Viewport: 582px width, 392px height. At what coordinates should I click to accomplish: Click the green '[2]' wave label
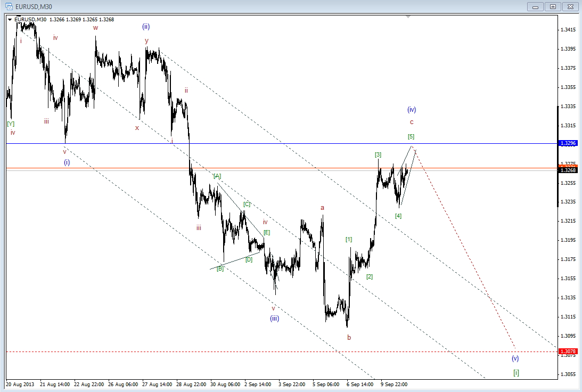pos(370,276)
